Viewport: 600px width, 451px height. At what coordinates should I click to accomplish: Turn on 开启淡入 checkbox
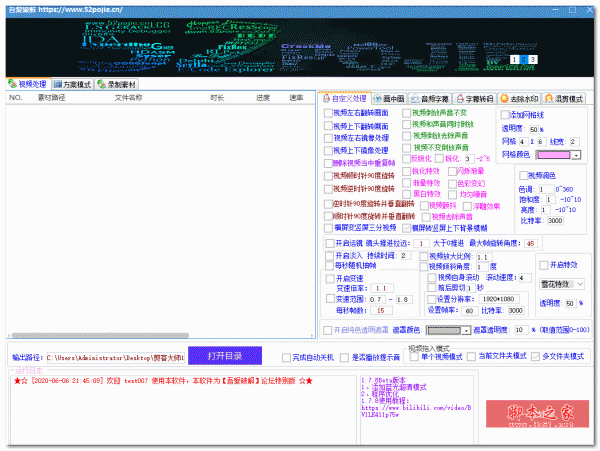pos(329,256)
